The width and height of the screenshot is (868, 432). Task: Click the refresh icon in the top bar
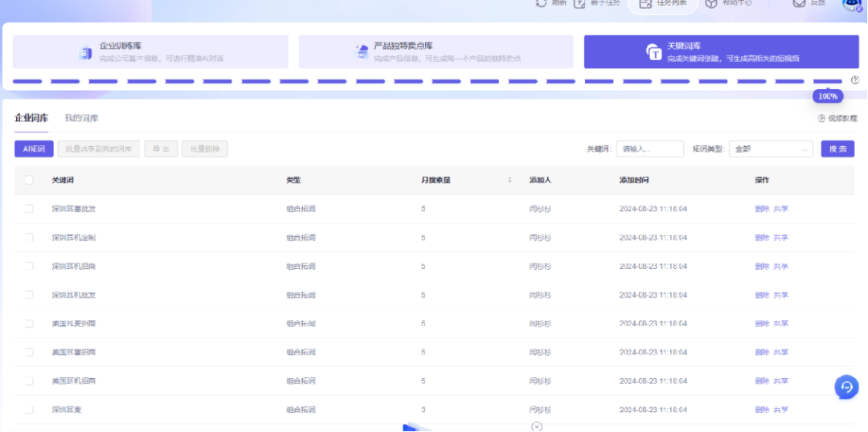(x=541, y=2)
